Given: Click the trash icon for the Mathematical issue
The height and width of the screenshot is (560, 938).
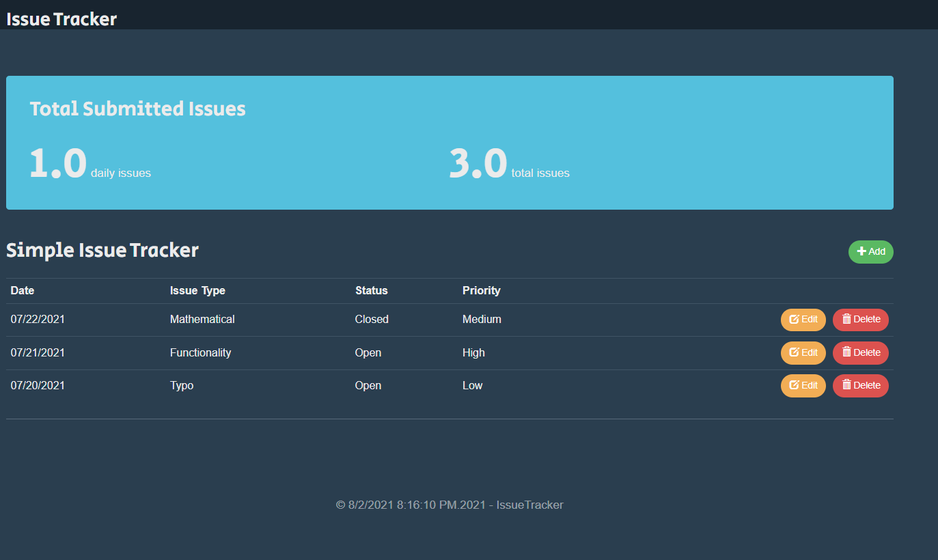Looking at the screenshot, I should point(846,319).
